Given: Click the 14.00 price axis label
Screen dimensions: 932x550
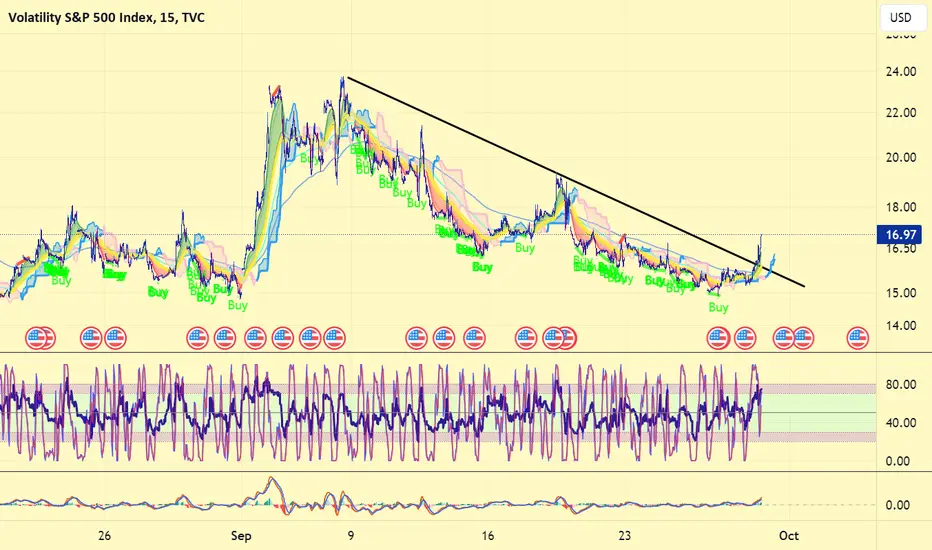Looking at the screenshot, I should (900, 325).
